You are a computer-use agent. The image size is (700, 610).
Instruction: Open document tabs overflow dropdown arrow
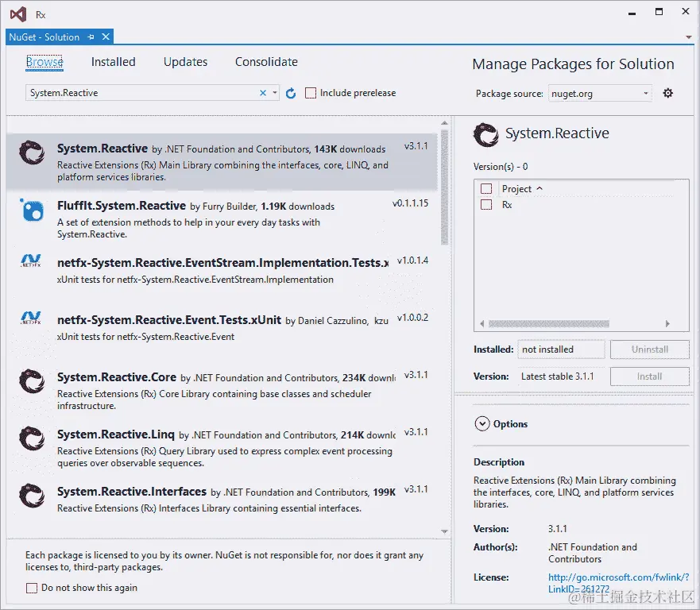point(689,37)
